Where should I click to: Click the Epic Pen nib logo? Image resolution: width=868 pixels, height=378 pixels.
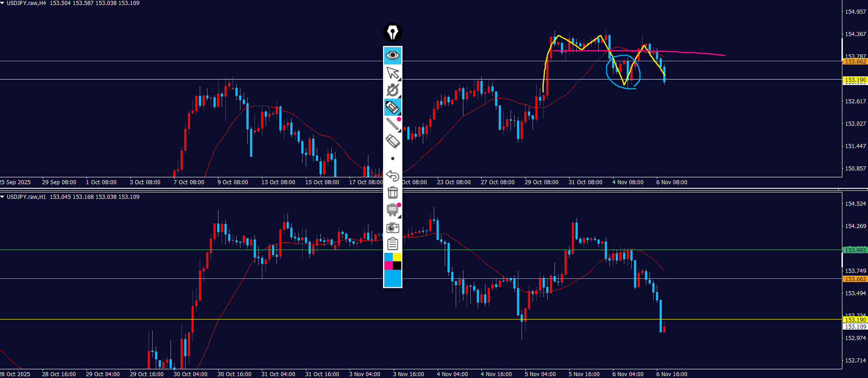393,32
